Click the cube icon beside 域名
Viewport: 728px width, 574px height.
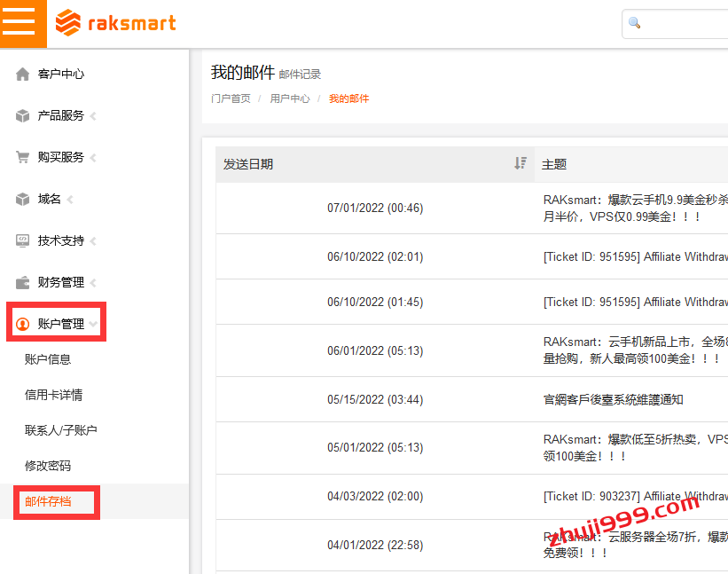[22, 200]
